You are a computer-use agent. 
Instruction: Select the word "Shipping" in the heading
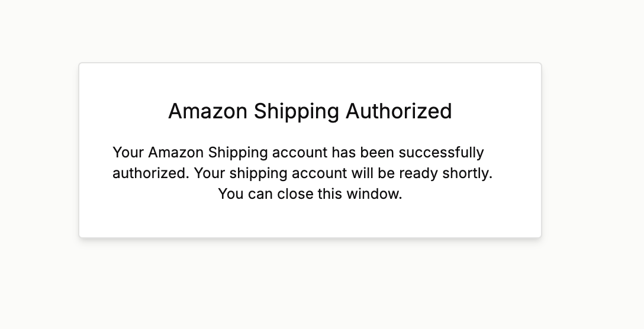pos(297,112)
